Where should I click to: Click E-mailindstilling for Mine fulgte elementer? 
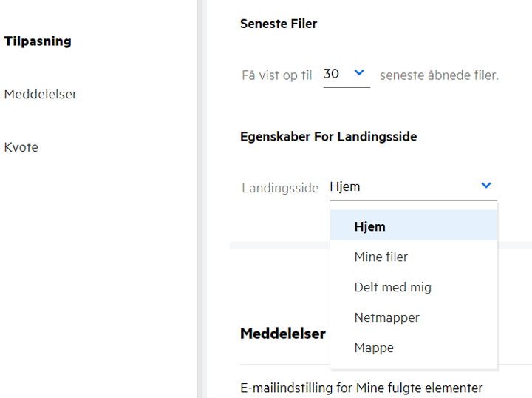click(x=361, y=388)
